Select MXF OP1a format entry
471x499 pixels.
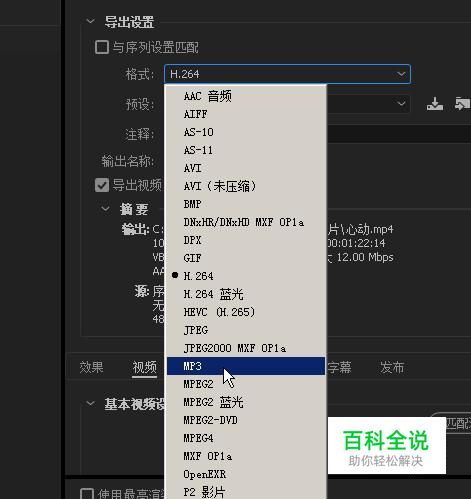tap(246, 456)
